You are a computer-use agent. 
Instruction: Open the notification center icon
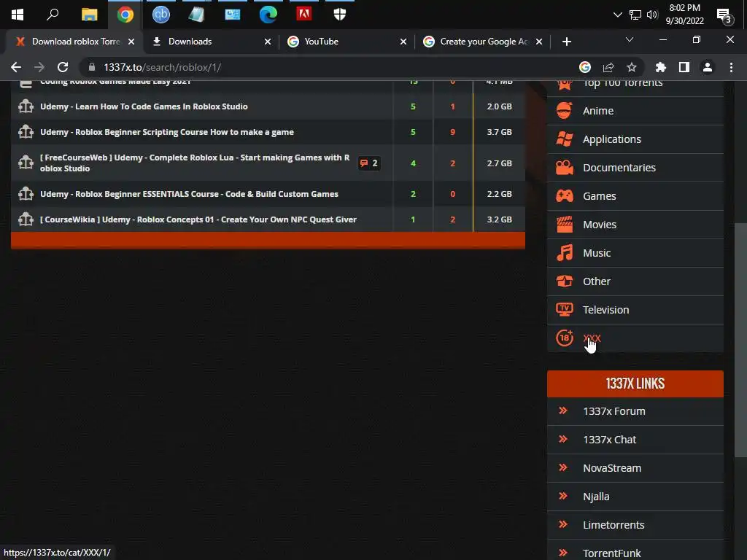point(724,15)
